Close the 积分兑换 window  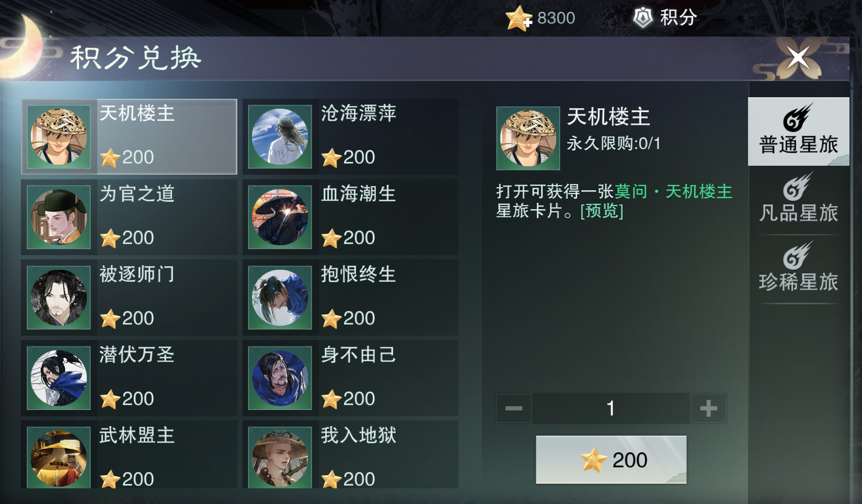(798, 56)
